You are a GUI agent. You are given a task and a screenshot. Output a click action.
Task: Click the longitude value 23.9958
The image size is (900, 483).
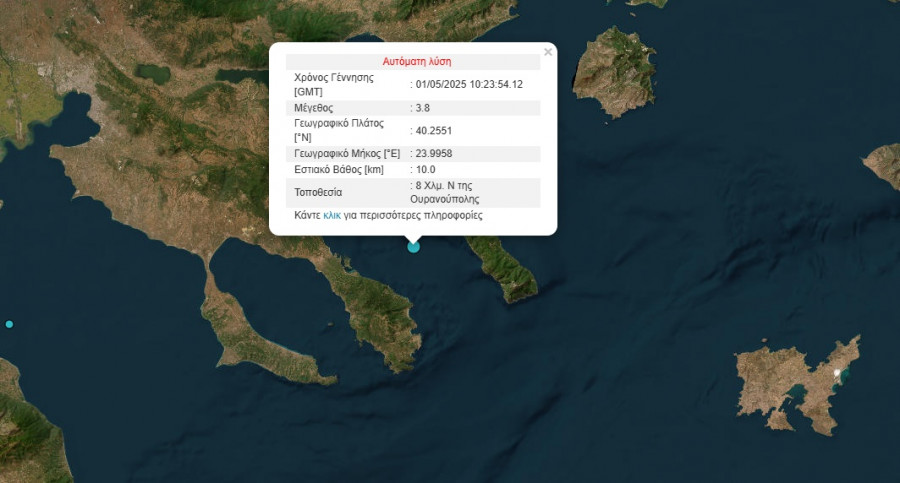click(x=433, y=154)
